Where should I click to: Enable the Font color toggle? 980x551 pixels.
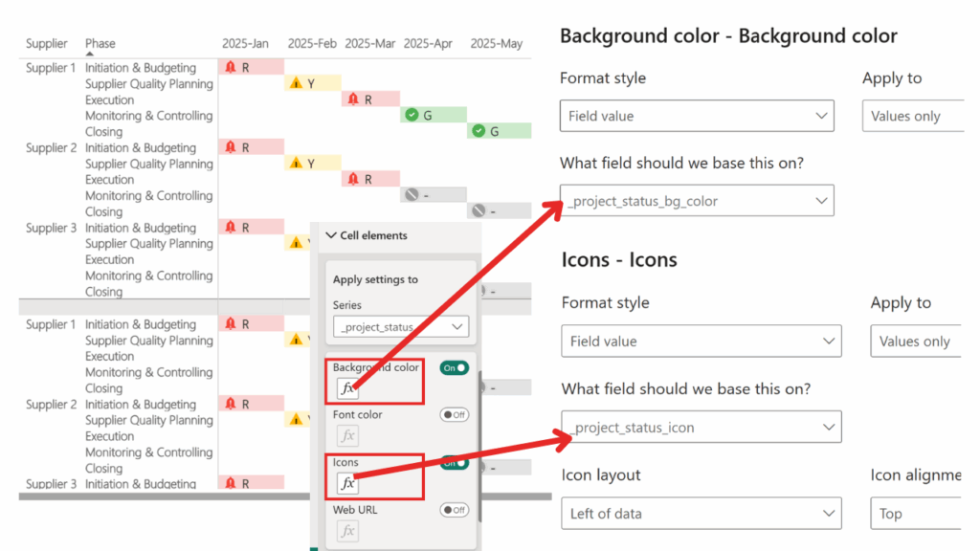coord(454,415)
